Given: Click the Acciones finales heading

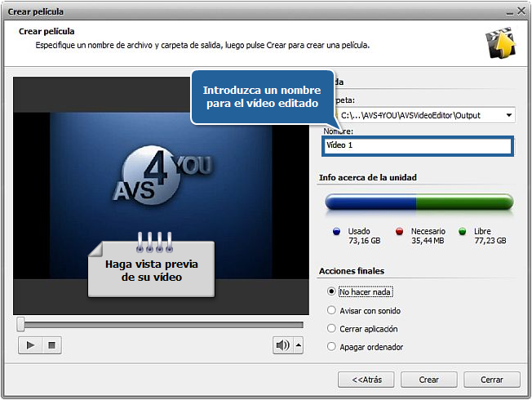Looking at the screenshot, I should (352, 271).
